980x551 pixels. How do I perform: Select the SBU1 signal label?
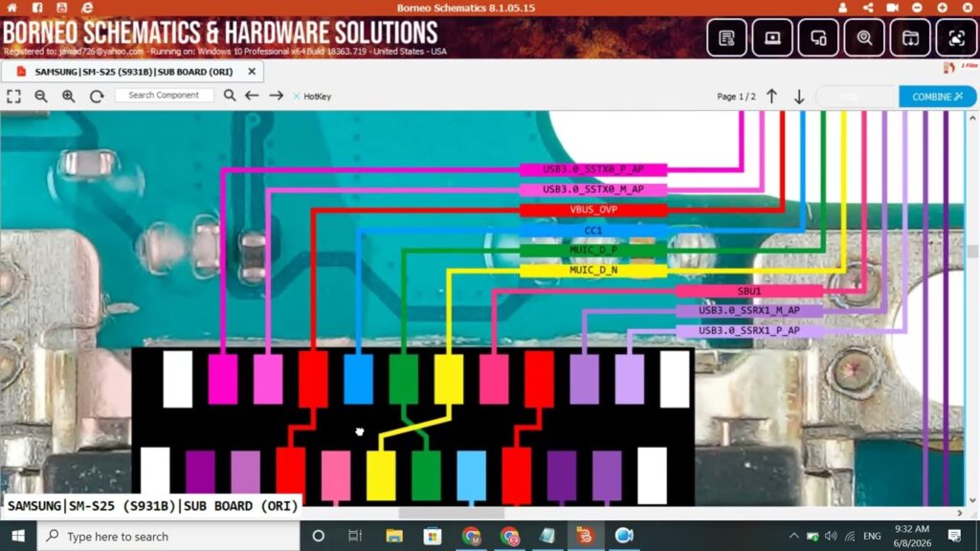(x=748, y=291)
